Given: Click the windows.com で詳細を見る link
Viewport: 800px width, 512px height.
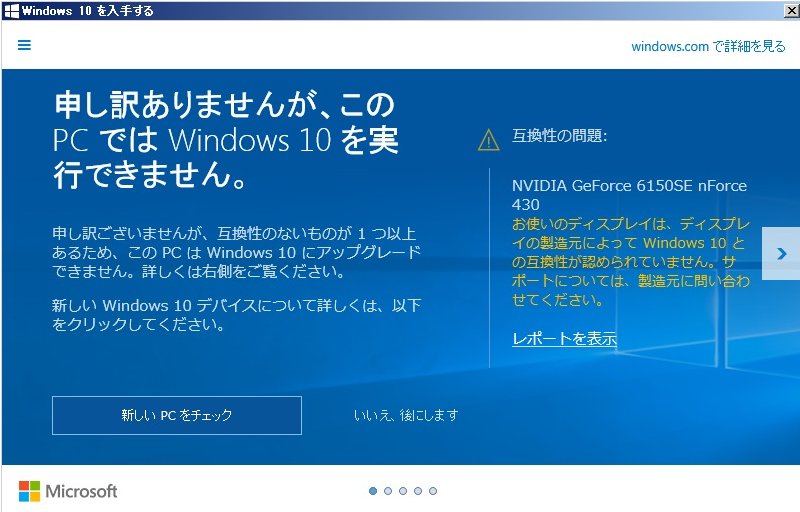Looking at the screenshot, I should (x=708, y=46).
